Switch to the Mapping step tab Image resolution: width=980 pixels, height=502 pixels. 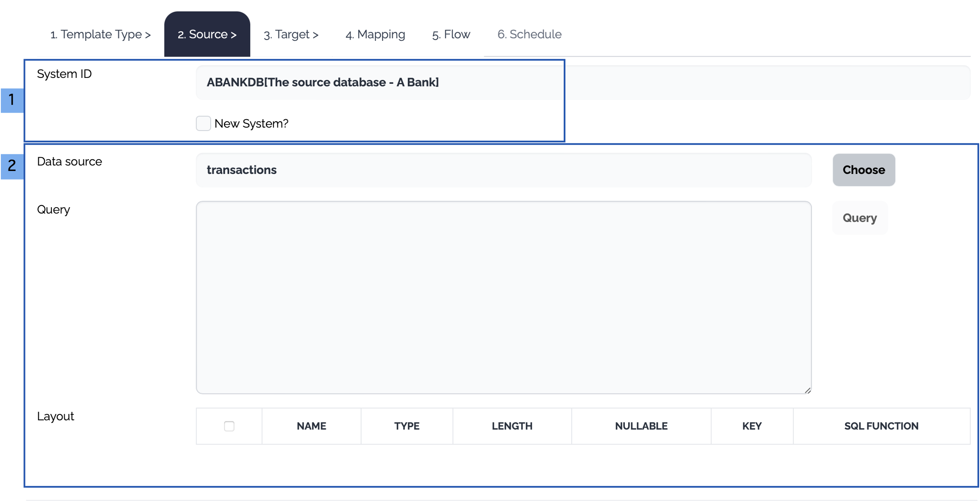(x=375, y=34)
